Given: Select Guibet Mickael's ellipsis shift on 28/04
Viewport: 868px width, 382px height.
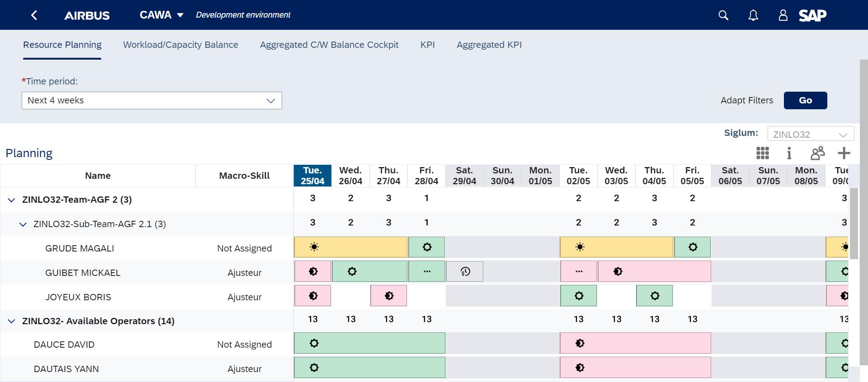Looking at the screenshot, I should 427,271.
